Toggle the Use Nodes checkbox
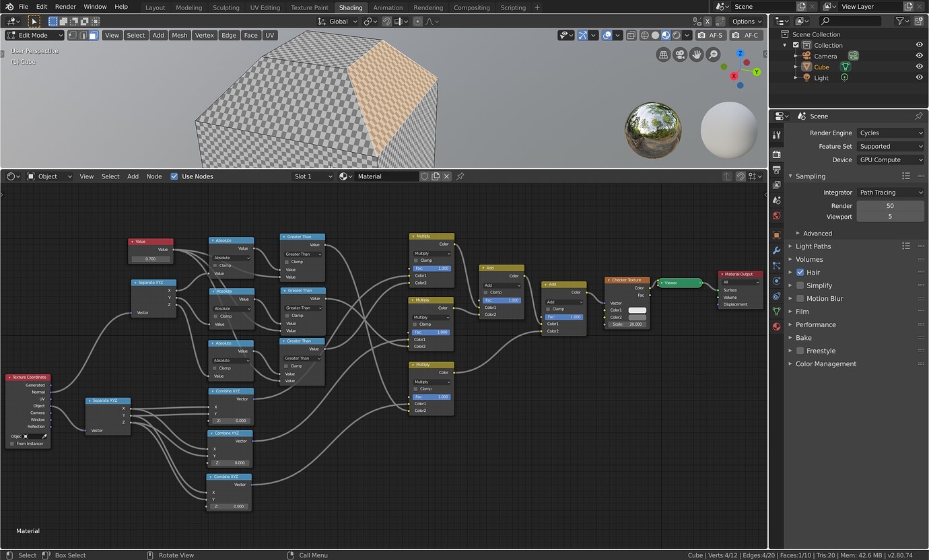This screenshot has height=560, width=929. [174, 176]
